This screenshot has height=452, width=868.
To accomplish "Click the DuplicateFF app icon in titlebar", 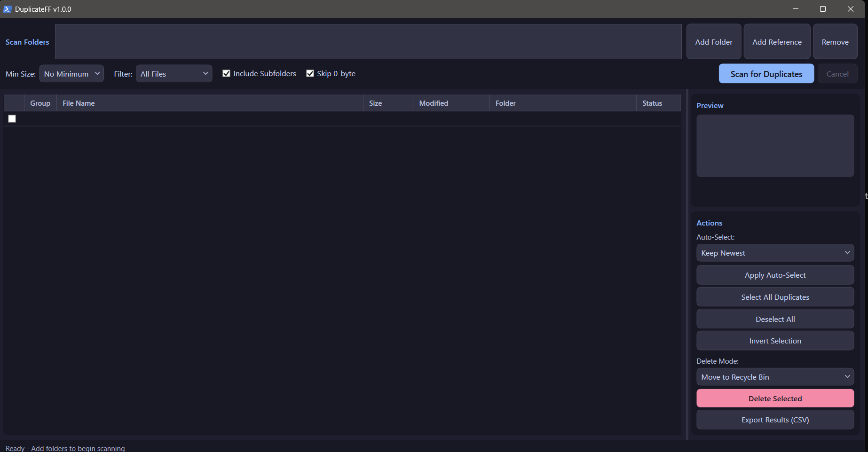I will pyautogui.click(x=8, y=8).
